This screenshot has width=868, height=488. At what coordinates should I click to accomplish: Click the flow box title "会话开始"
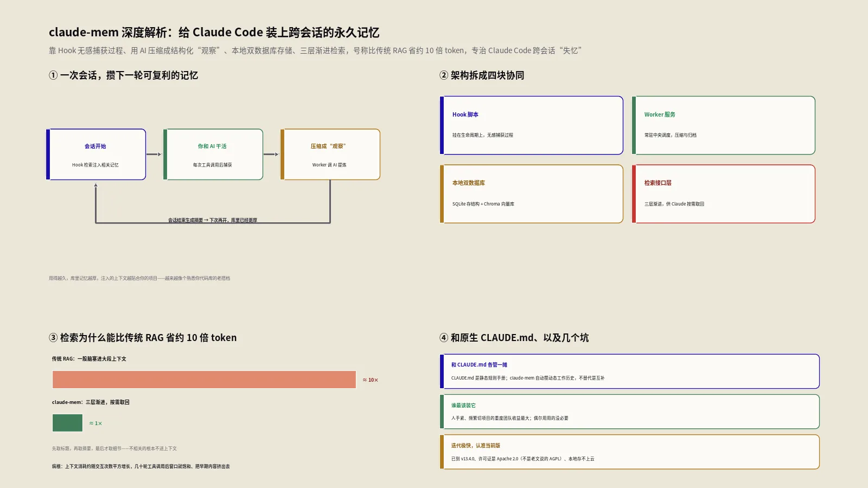coord(95,146)
